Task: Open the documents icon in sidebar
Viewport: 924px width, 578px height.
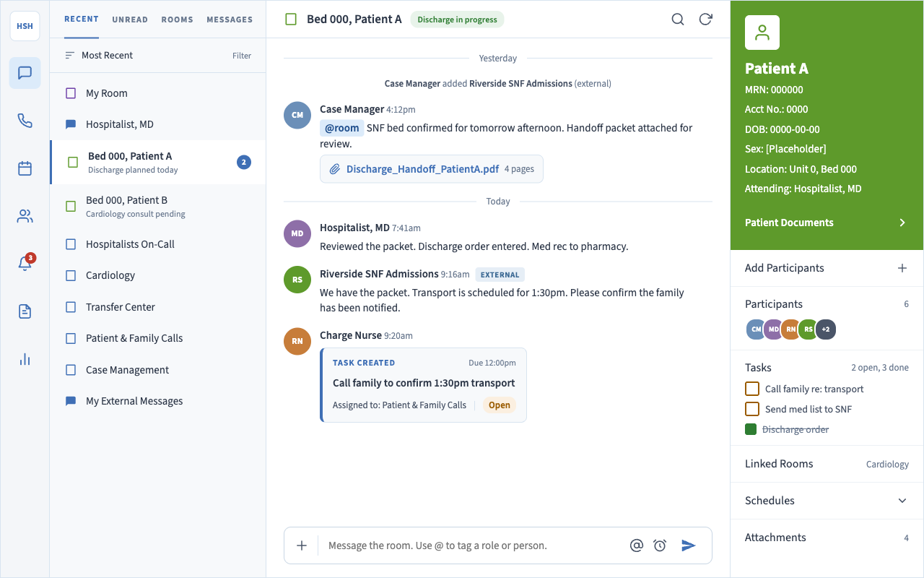Action: [x=25, y=311]
